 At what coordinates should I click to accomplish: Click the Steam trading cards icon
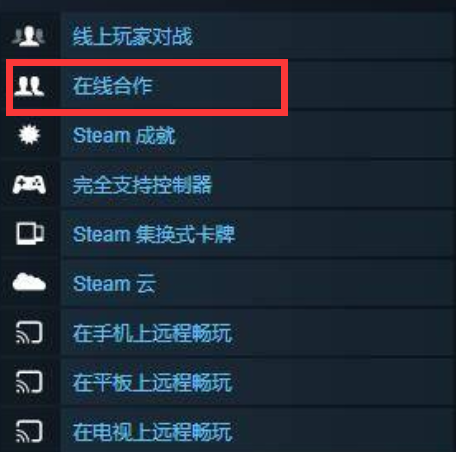coord(30,233)
